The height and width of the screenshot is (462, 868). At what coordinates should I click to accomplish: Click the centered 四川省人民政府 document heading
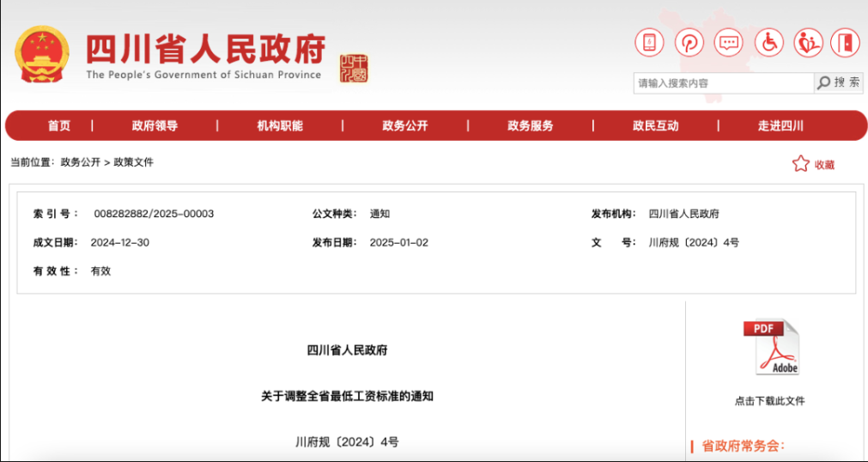347,350
